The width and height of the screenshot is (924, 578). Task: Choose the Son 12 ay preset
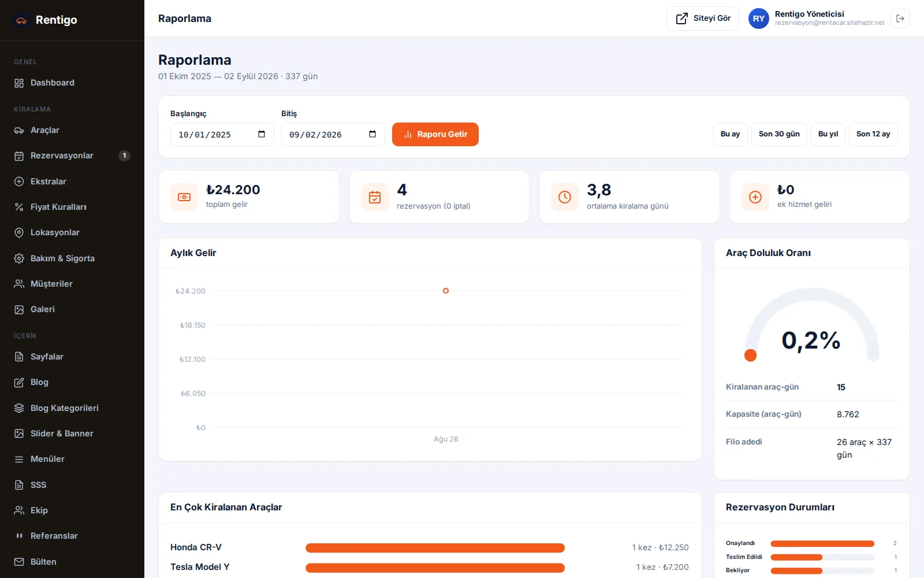click(873, 134)
